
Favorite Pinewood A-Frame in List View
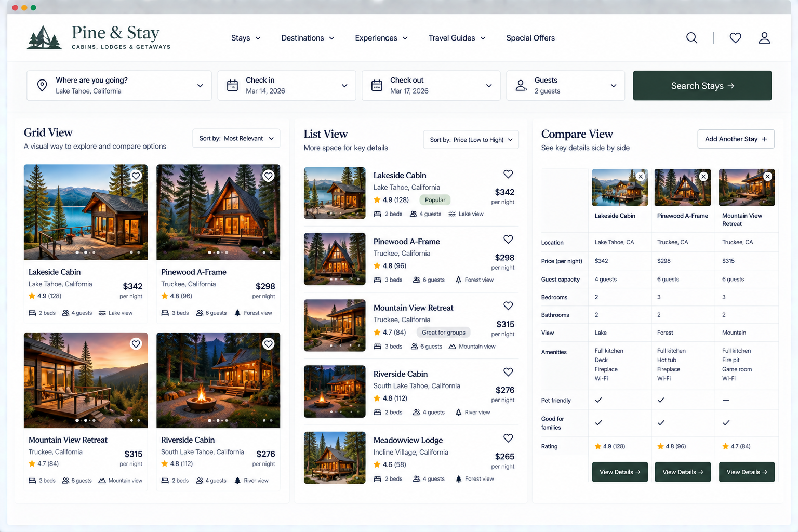coord(508,240)
